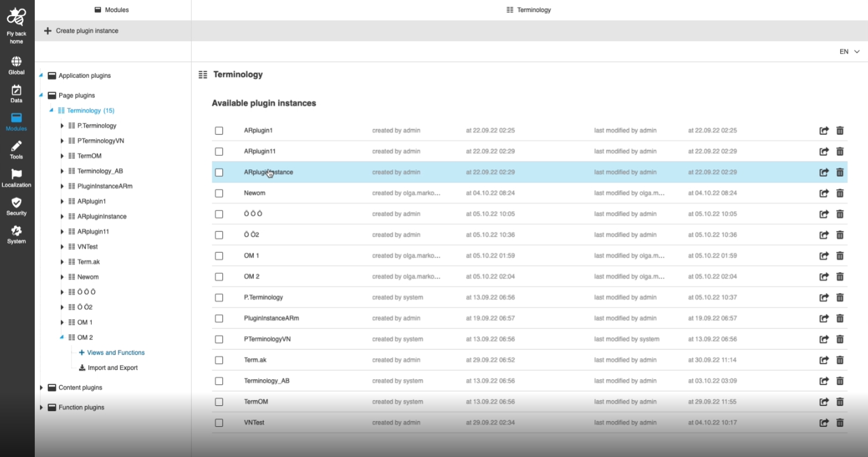Open the System gear icon
Screen dimensions: 868x457
click(16, 231)
